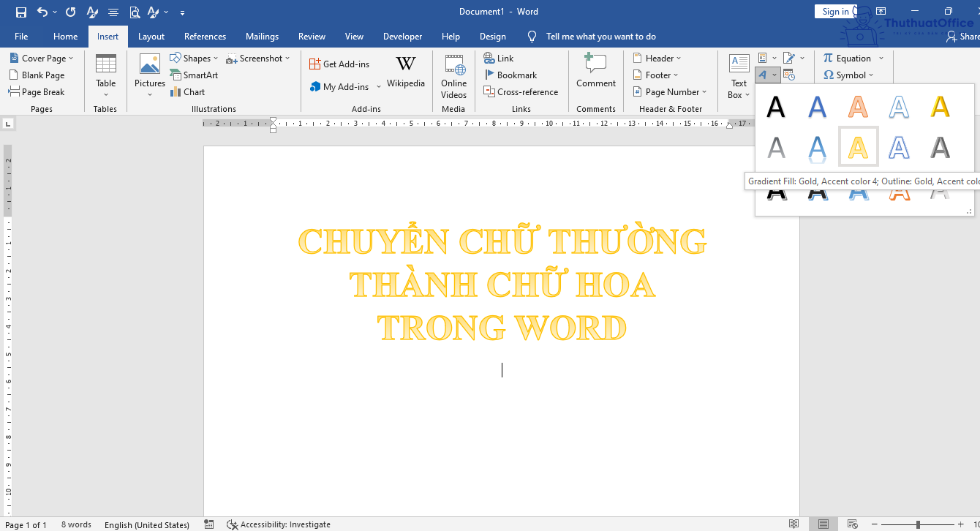Insert a Link from the Links group
Image resolution: width=980 pixels, height=531 pixels.
click(x=501, y=58)
